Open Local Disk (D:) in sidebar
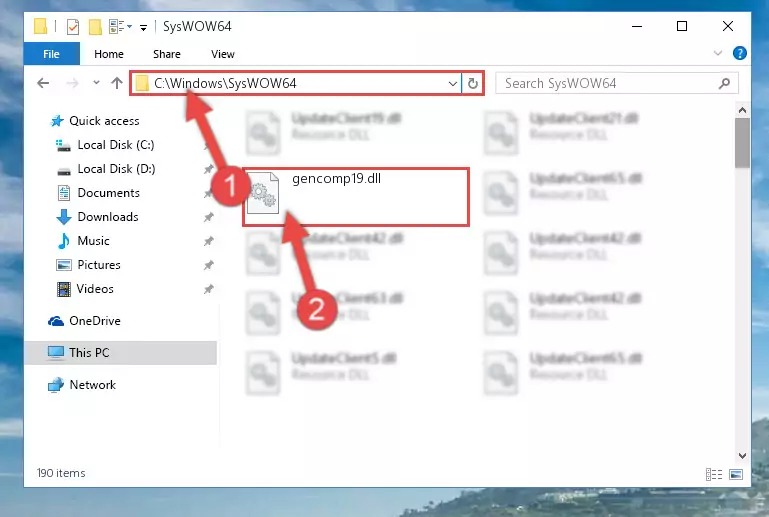This screenshot has height=517, width=769. (116, 169)
